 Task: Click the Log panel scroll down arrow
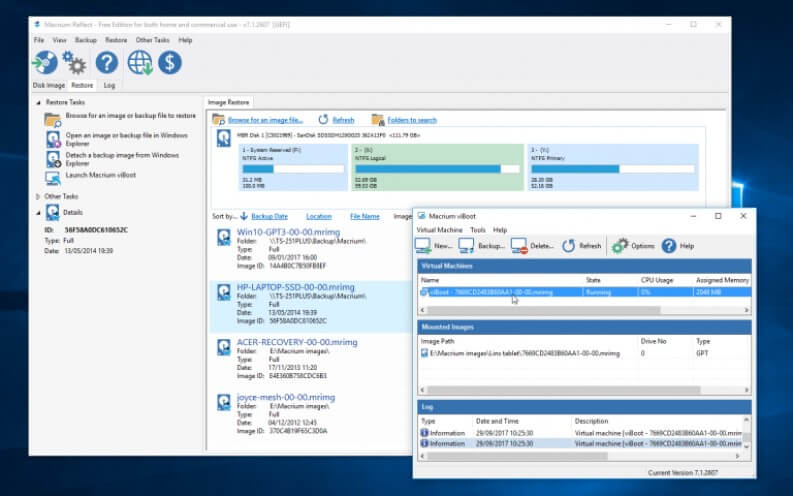[746, 447]
